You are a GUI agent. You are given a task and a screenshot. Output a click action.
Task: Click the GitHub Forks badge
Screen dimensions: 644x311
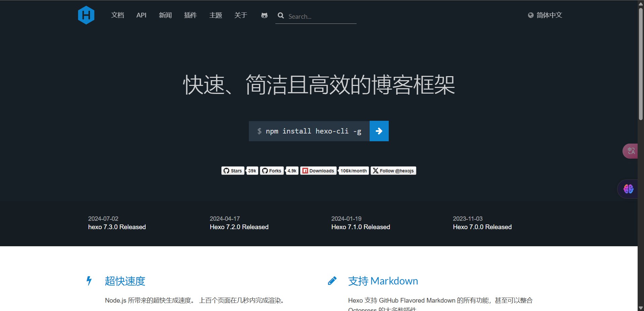[x=272, y=171]
